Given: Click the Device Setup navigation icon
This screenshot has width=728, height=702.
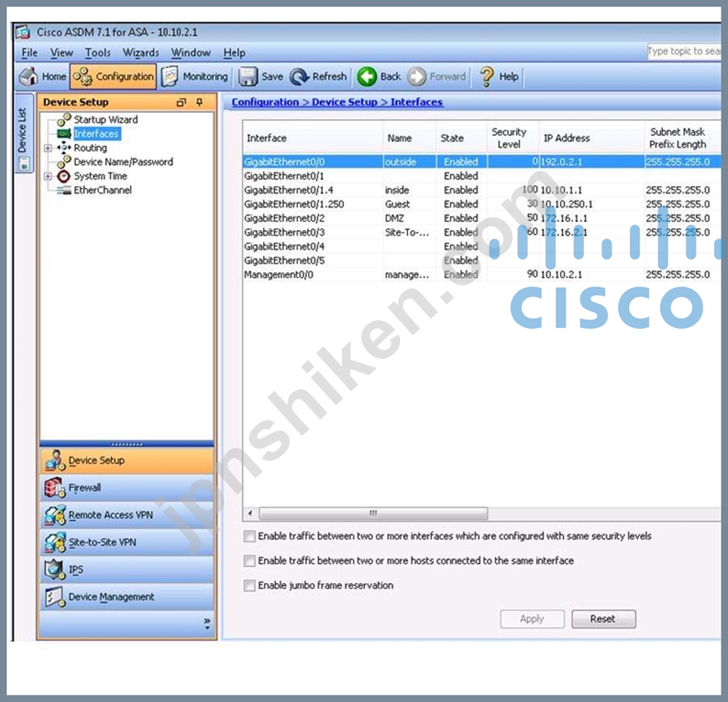Looking at the screenshot, I should pos(54,460).
